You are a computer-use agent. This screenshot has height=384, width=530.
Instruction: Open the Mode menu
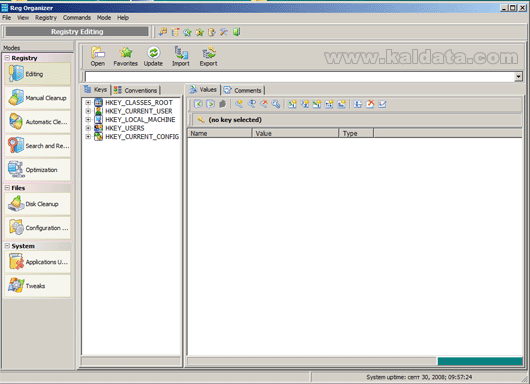tap(104, 18)
